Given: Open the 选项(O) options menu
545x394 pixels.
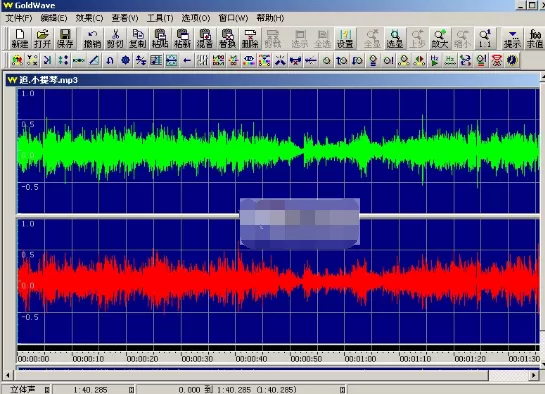Looking at the screenshot, I should (196, 18).
